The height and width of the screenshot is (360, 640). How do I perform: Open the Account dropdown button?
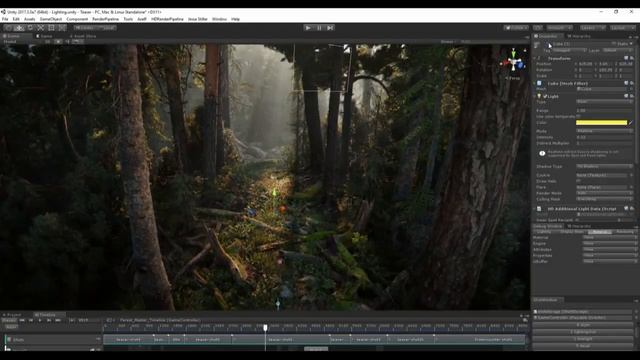560,28
